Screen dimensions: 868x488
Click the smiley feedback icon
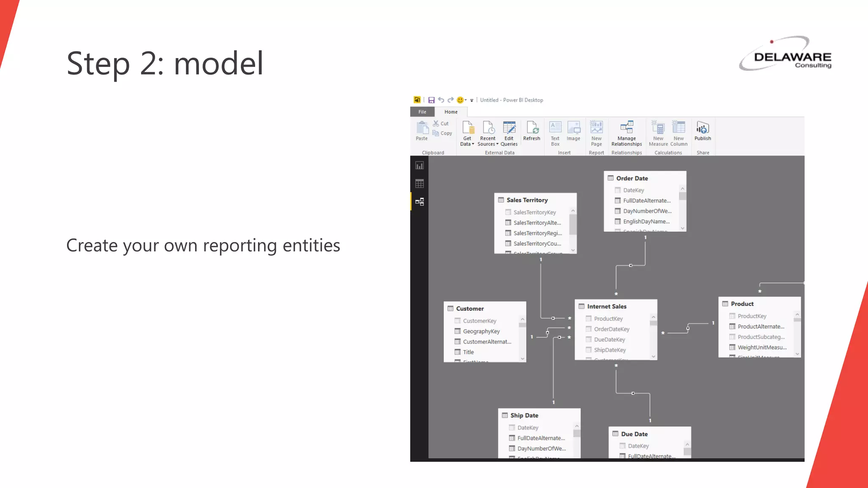point(460,100)
